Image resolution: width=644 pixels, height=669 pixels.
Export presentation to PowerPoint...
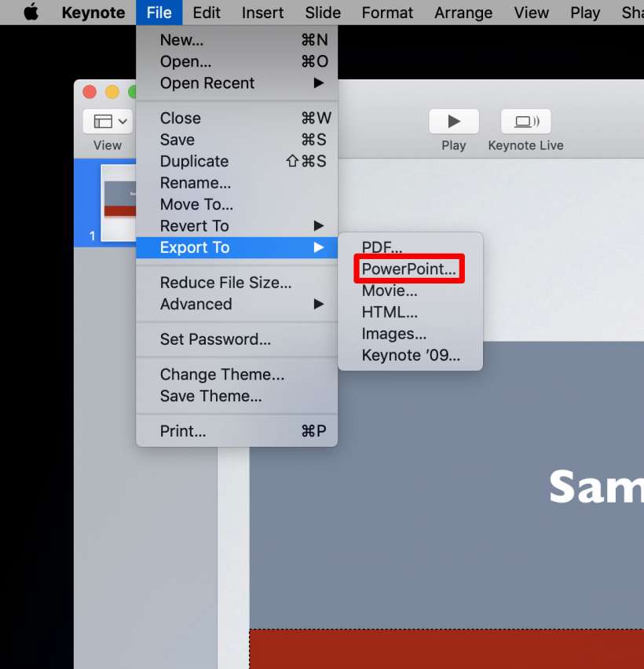410,269
